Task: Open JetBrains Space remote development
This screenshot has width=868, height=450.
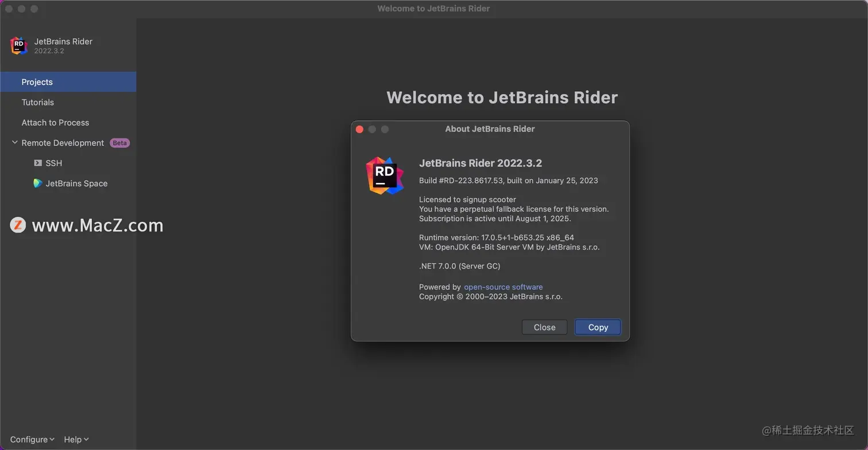Action: [x=76, y=184]
